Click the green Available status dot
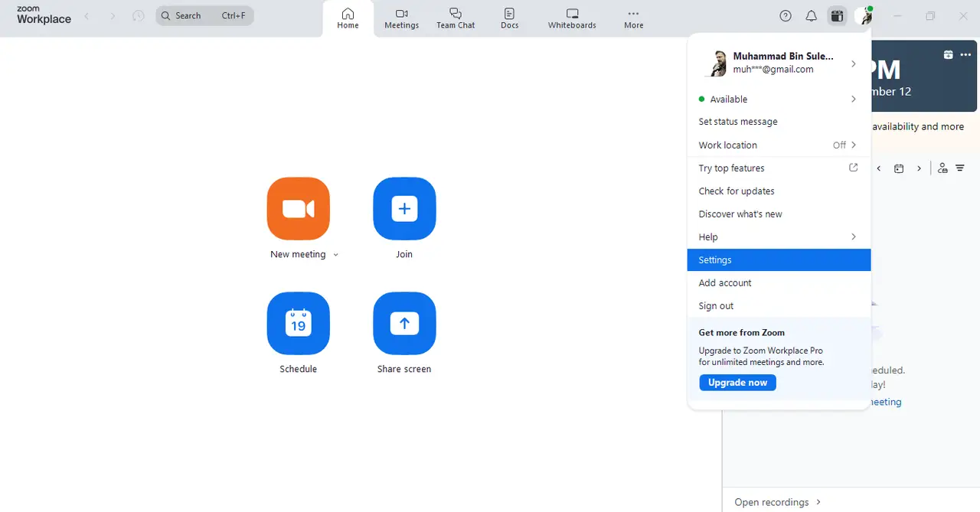 (701, 99)
